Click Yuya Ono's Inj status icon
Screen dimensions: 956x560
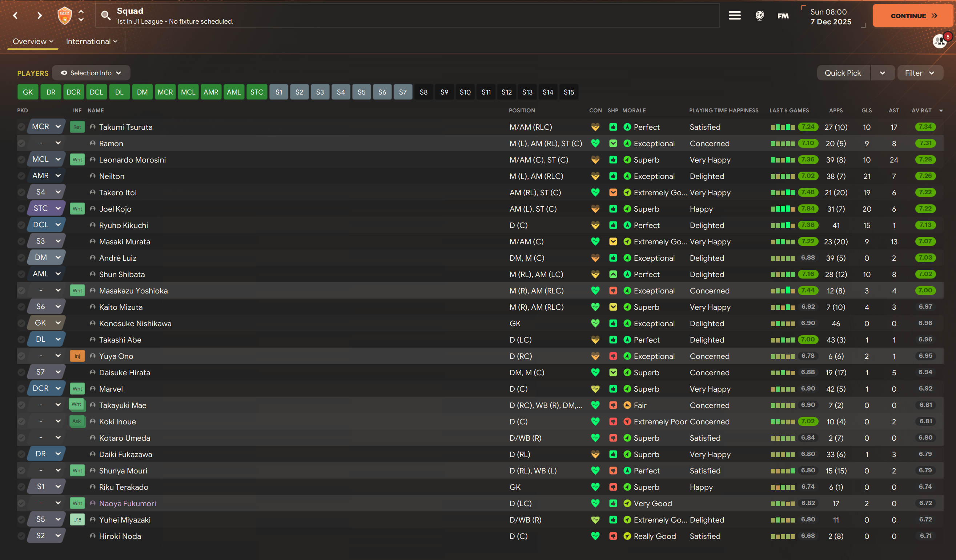[x=77, y=356]
